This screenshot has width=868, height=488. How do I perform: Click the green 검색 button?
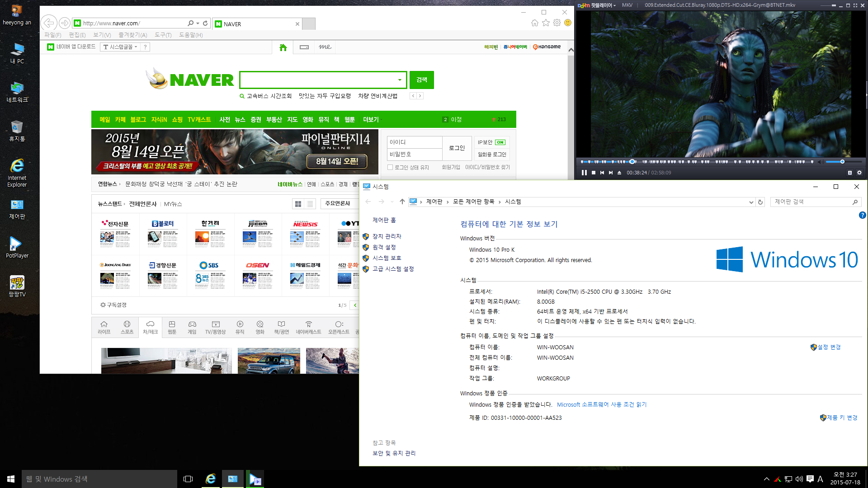(x=422, y=80)
